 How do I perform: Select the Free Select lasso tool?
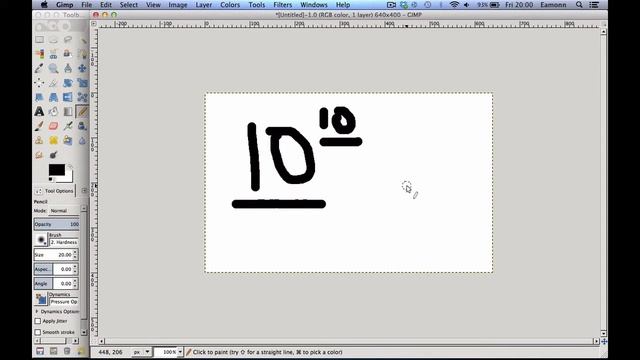(x=68, y=40)
